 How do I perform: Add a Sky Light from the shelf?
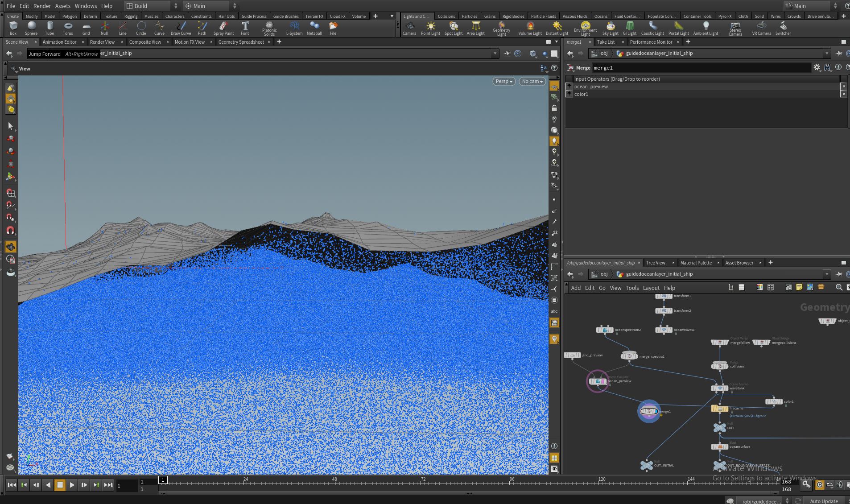610,28
